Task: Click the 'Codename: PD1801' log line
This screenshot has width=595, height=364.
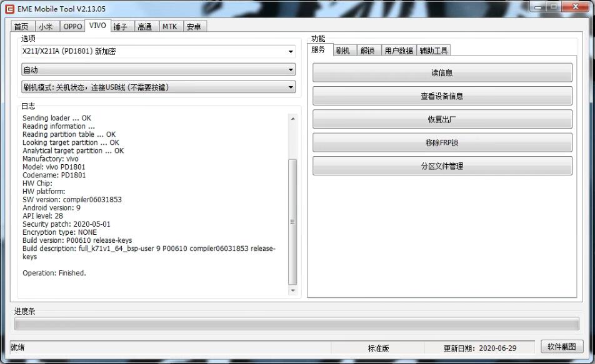Action: point(54,175)
